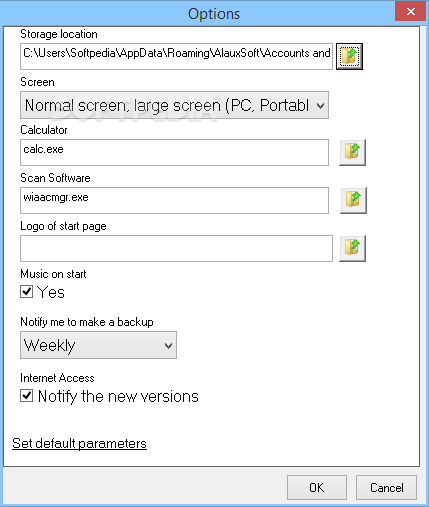
Task: Browse for the Calculator executable
Action: (352, 152)
